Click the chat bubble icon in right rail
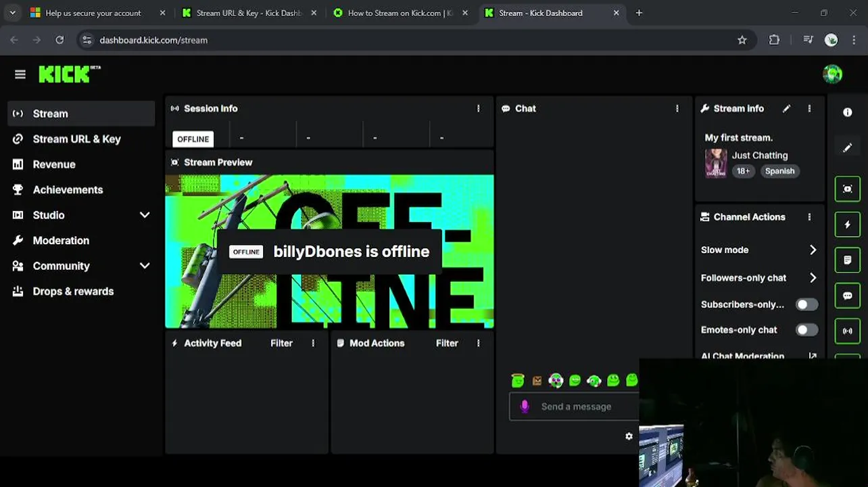This screenshot has height=487, width=868. pyautogui.click(x=847, y=296)
